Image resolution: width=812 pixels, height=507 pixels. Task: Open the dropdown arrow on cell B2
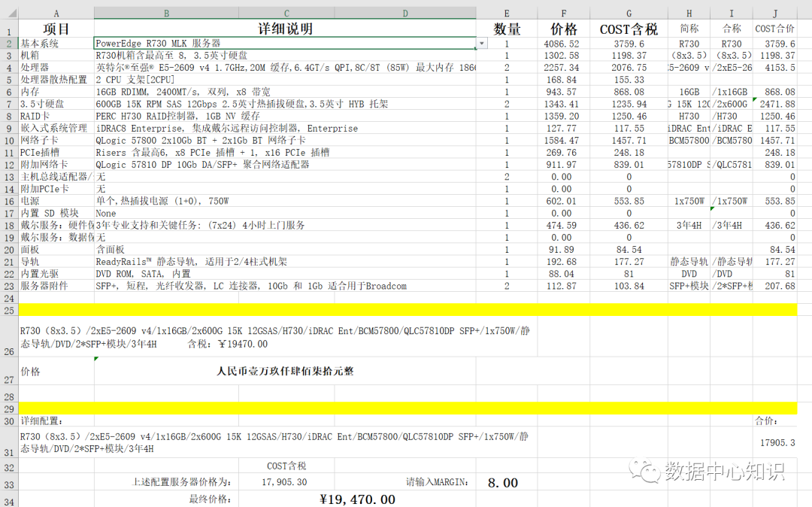(482, 44)
